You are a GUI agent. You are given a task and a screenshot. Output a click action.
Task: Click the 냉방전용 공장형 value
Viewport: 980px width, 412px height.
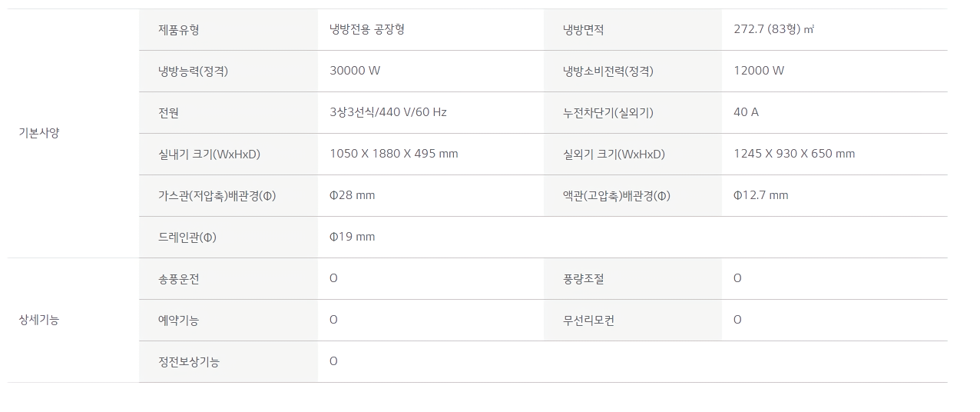[367, 30]
